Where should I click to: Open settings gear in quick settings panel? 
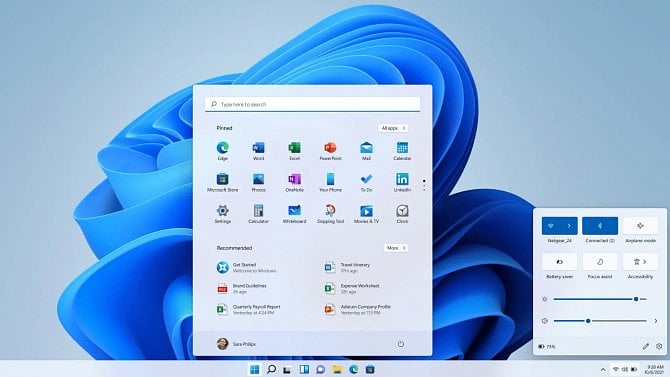(659, 346)
